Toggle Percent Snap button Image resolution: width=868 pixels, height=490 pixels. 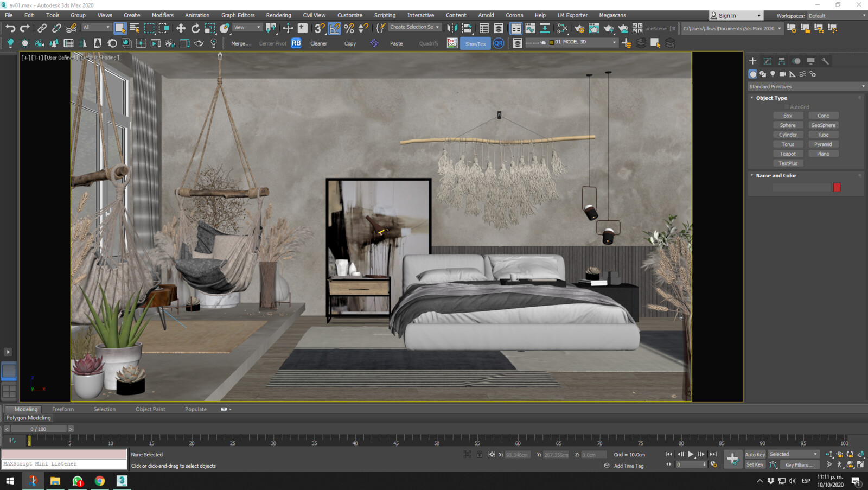349,28
